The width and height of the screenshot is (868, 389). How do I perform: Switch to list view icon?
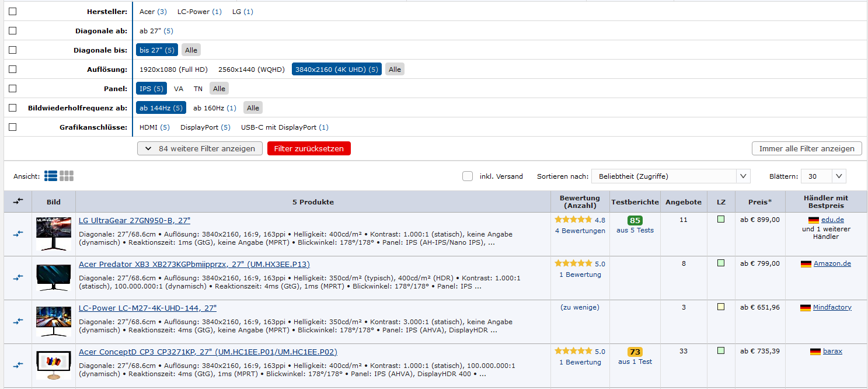51,176
